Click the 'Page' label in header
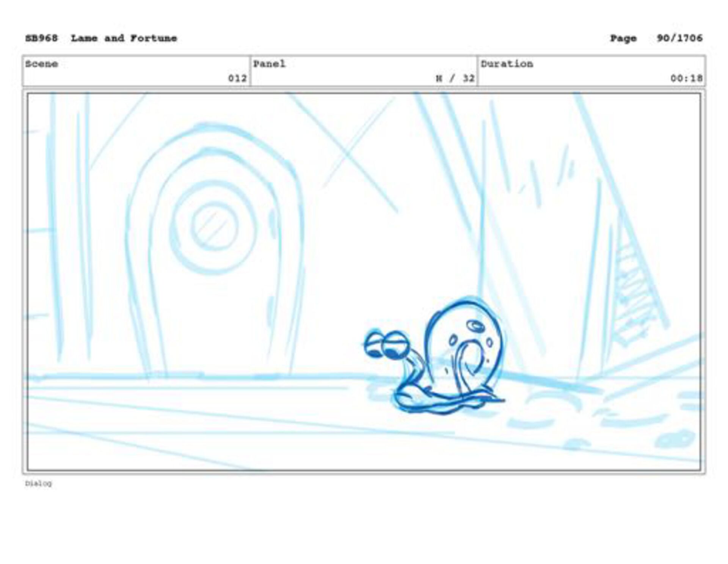The width and height of the screenshot is (728, 564). click(x=623, y=39)
